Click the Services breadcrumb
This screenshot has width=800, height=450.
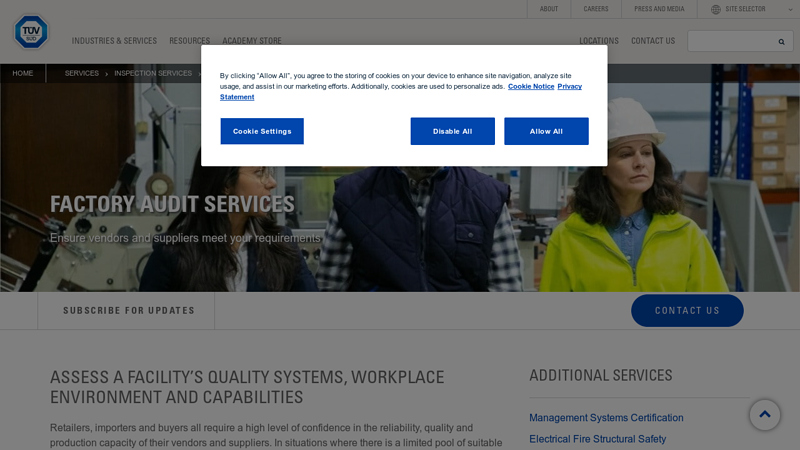(82, 73)
